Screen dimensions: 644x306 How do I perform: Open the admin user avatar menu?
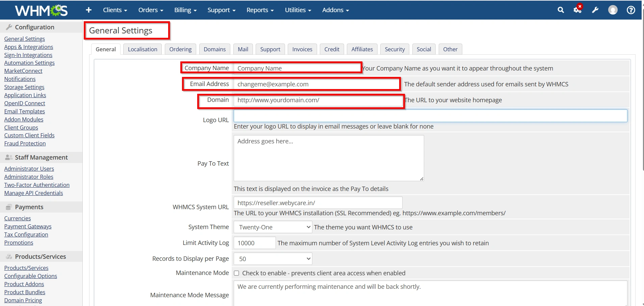point(613,10)
